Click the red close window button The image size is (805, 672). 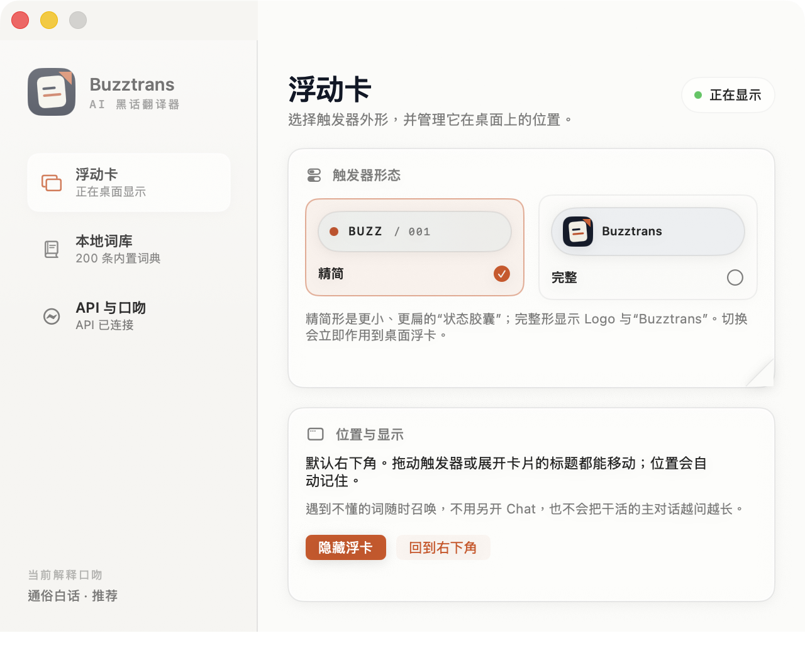[x=20, y=20]
